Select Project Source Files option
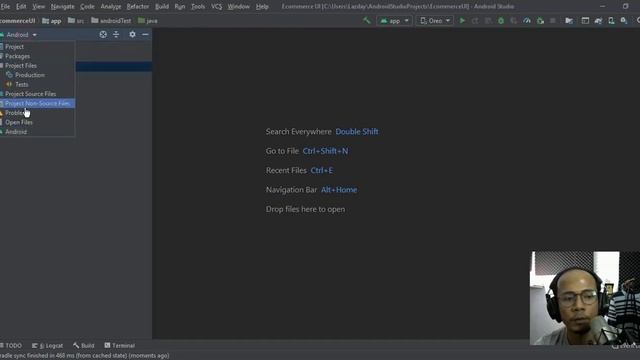The image size is (640, 360). pyautogui.click(x=37, y=94)
